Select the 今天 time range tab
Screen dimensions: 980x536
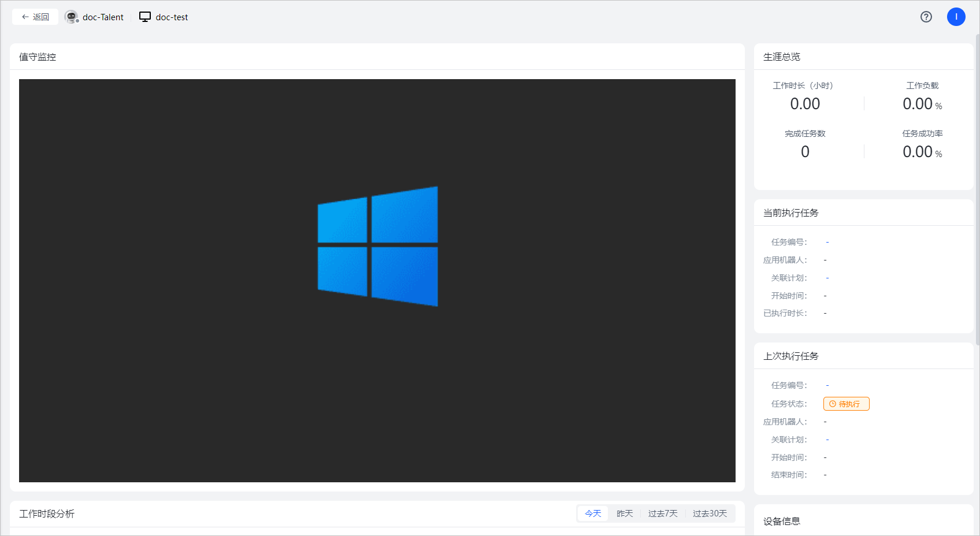coord(593,513)
